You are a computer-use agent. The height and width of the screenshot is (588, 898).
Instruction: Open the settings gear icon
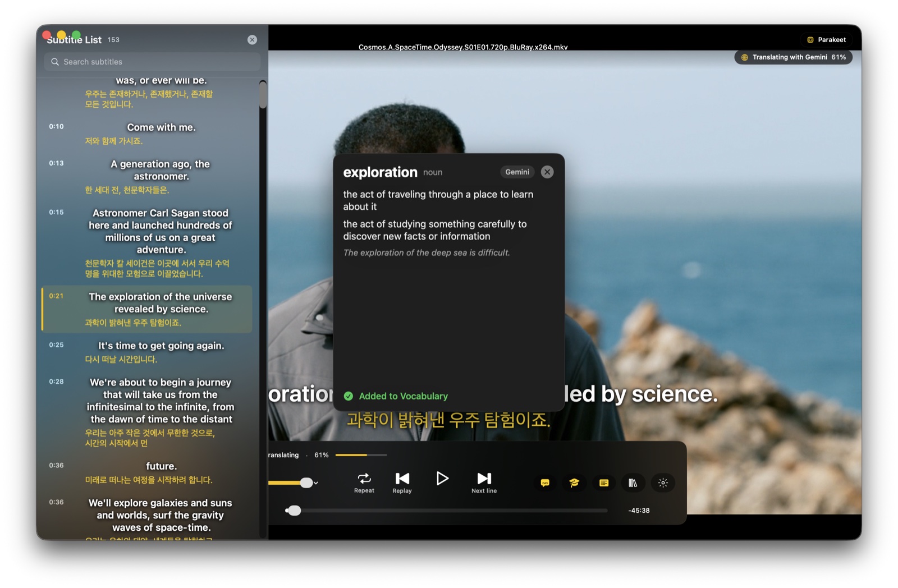(x=663, y=483)
